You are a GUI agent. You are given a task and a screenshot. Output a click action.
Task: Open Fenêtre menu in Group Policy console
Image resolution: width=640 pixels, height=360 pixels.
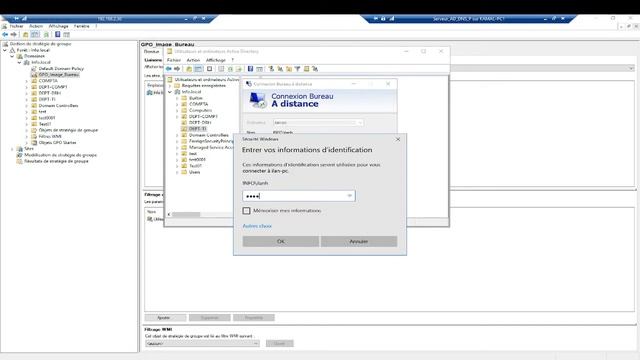pos(82,26)
